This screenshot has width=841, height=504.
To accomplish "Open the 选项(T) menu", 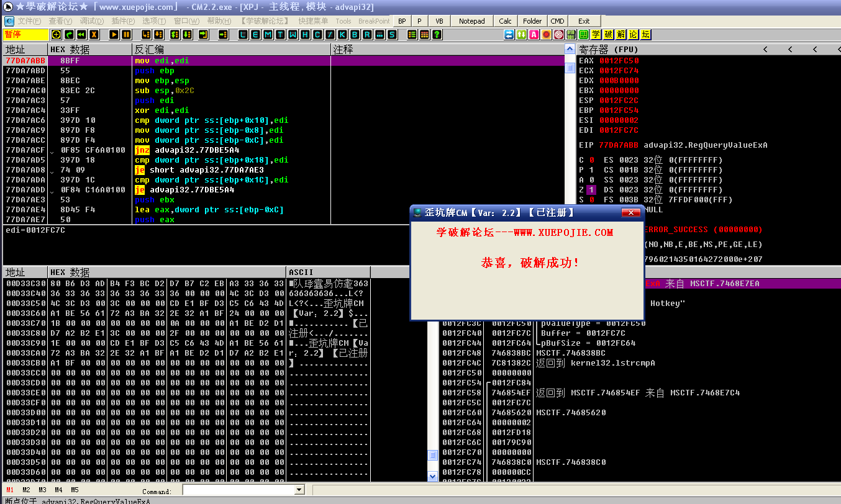I will click(154, 21).
